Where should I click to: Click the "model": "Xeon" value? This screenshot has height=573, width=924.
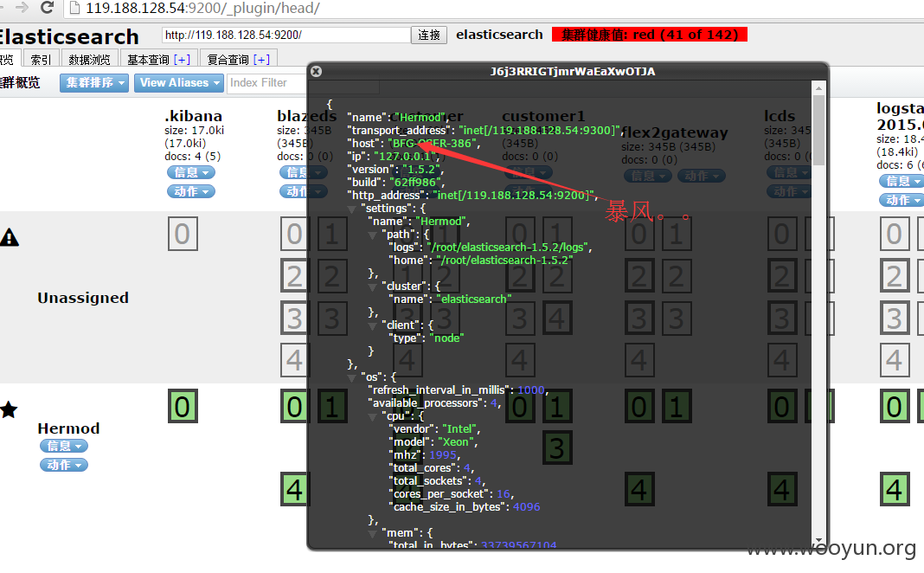click(x=457, y=442)
